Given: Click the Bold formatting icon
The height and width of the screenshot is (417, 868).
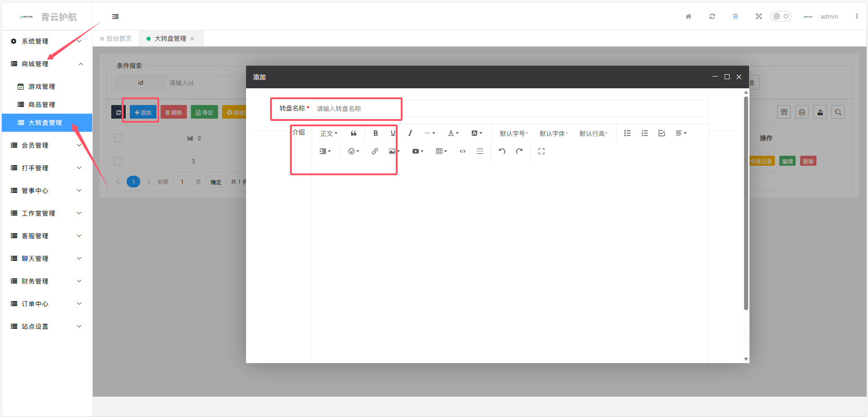Looking at the screenshot, I should (x=375, y=133).
